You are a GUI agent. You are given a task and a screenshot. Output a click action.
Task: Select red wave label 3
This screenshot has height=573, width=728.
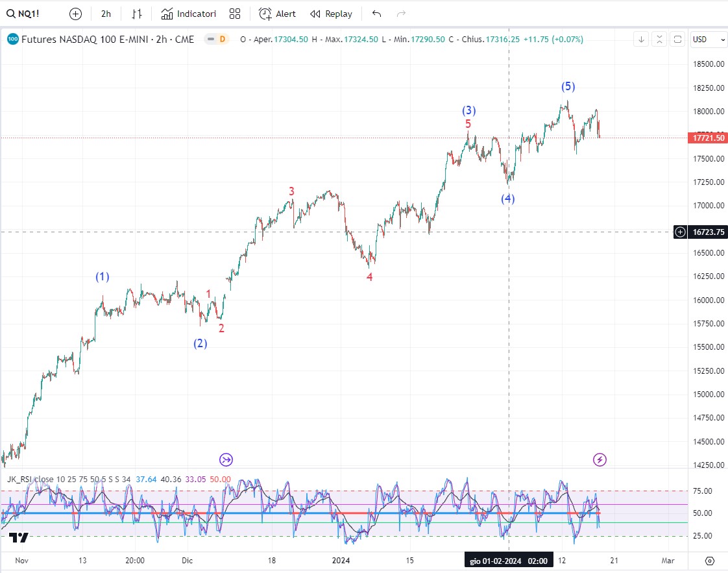coord(291,191)
